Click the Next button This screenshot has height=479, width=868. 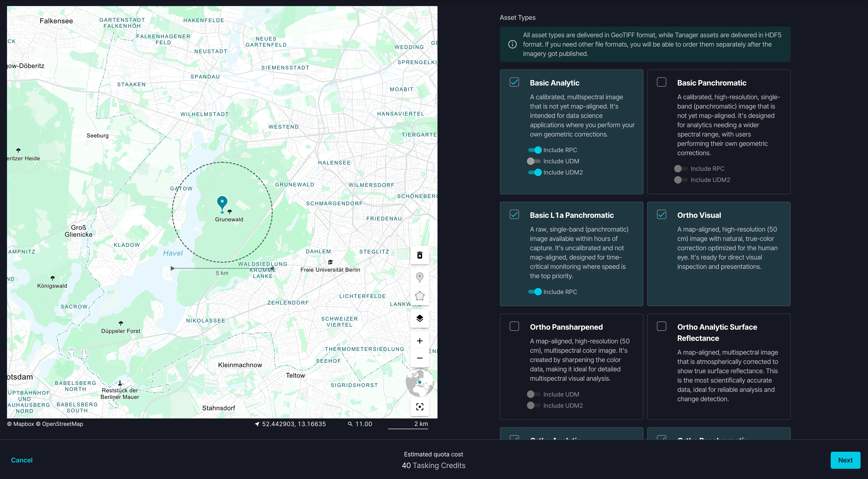tap(845, 460)
